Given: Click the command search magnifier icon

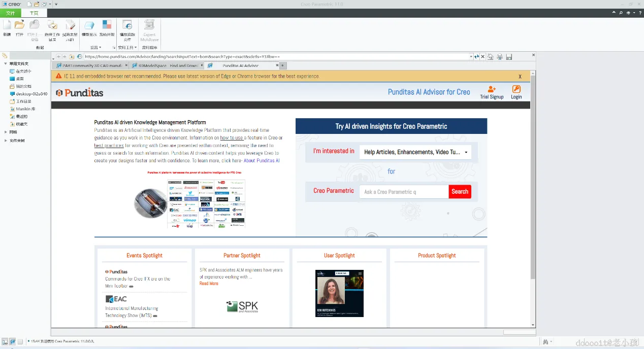Looking at the screenshot, I should 621,13.
